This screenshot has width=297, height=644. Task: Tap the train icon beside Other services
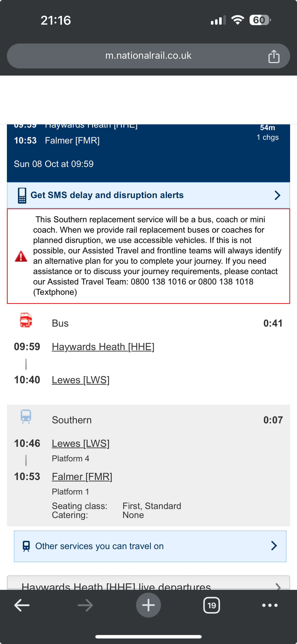[26, 546]
